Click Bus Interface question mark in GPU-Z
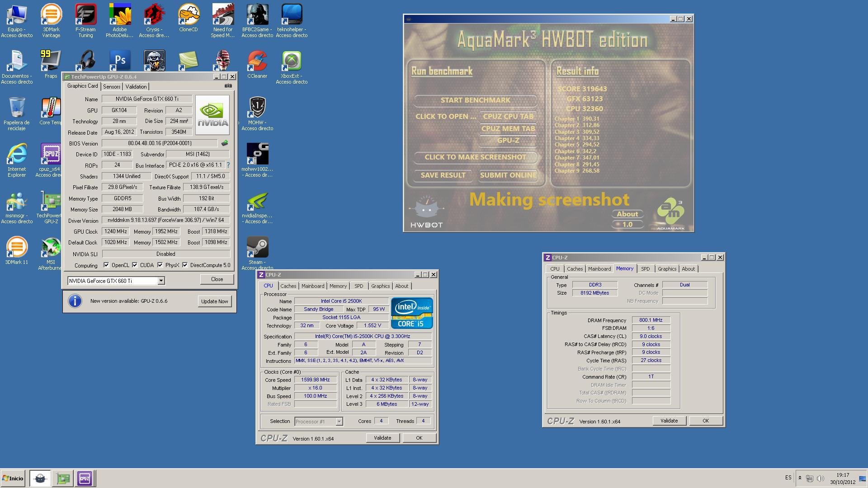 click(x=228, y=165)
